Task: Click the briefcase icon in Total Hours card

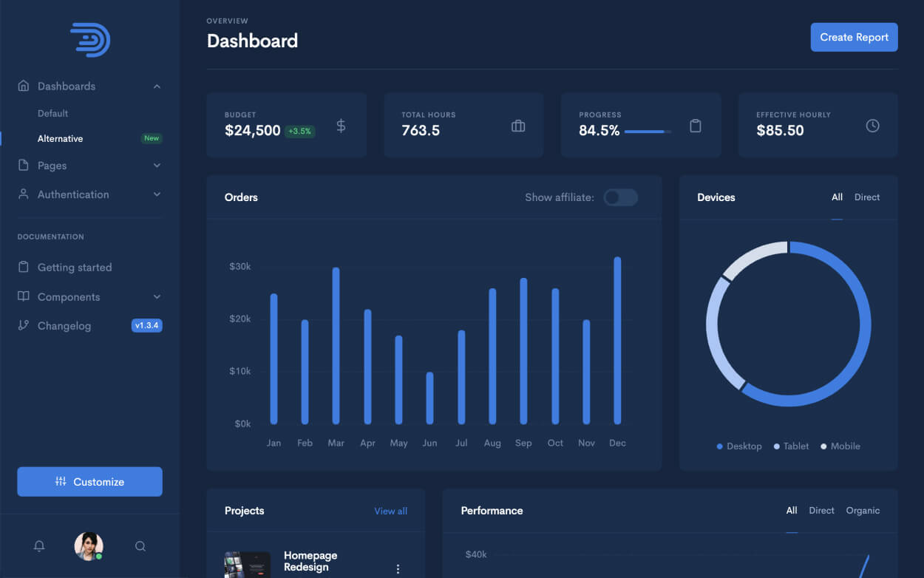Action: click(x=518, y=126)
